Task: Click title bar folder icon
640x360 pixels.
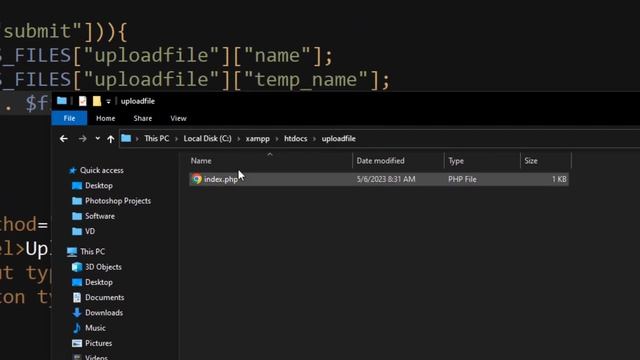Action: tap(62, 101)
